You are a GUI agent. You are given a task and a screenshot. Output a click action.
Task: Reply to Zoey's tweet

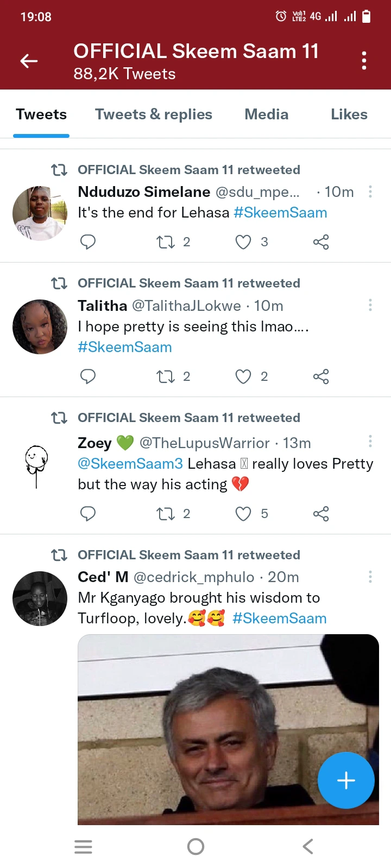[88, 514]
